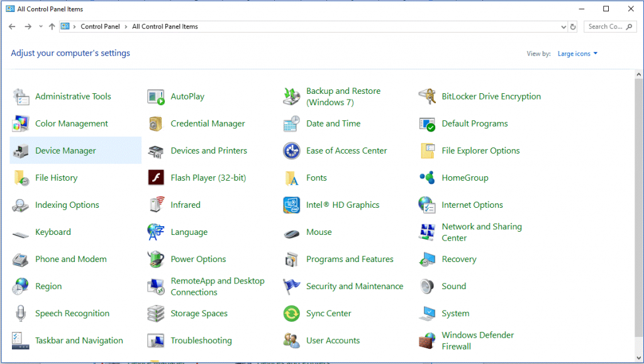Click the Forward navigation arrow
This screenshot has height=364, width=644.
coord(28,26)
